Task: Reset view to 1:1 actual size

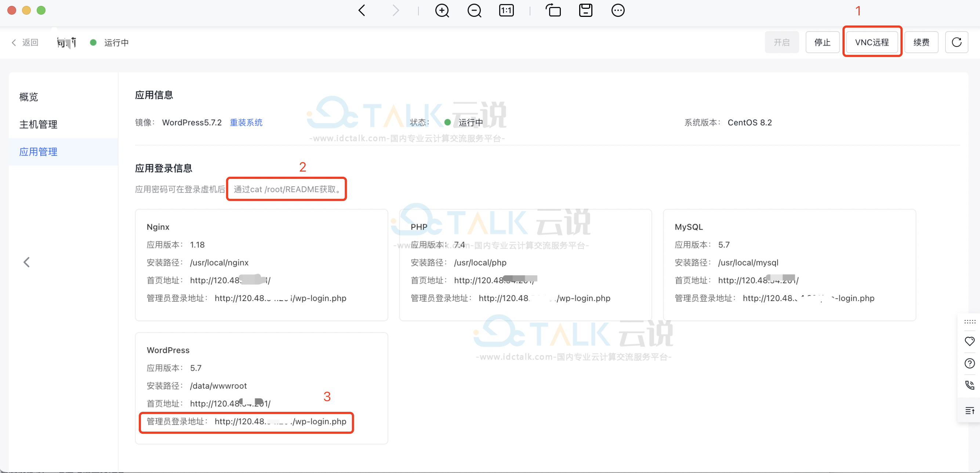Action: pyautogui.click(x=507, y=10)
